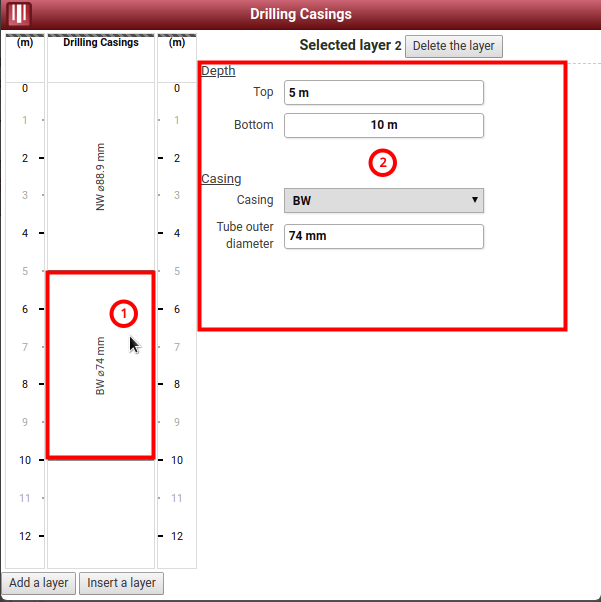Click Add a layer button

39,583
